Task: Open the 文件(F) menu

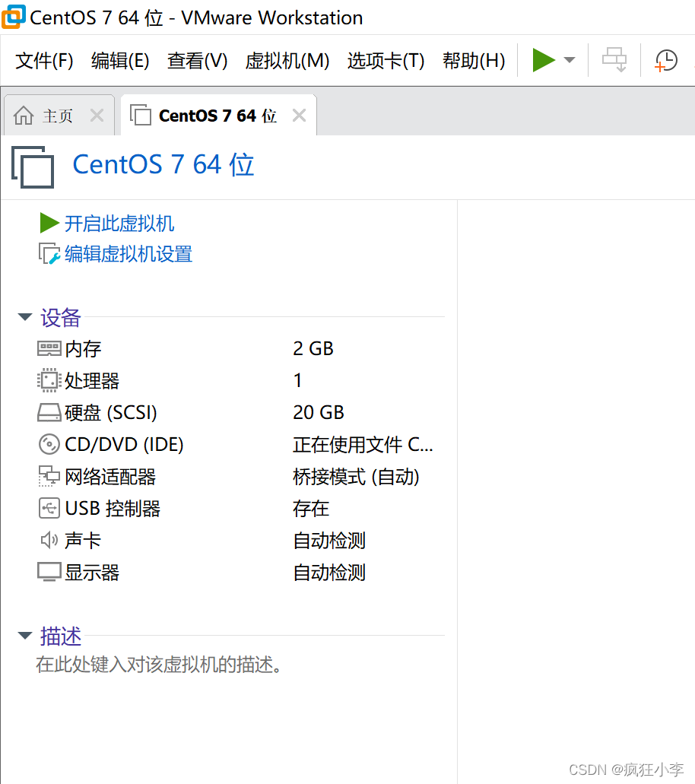Action: point(45,61)
